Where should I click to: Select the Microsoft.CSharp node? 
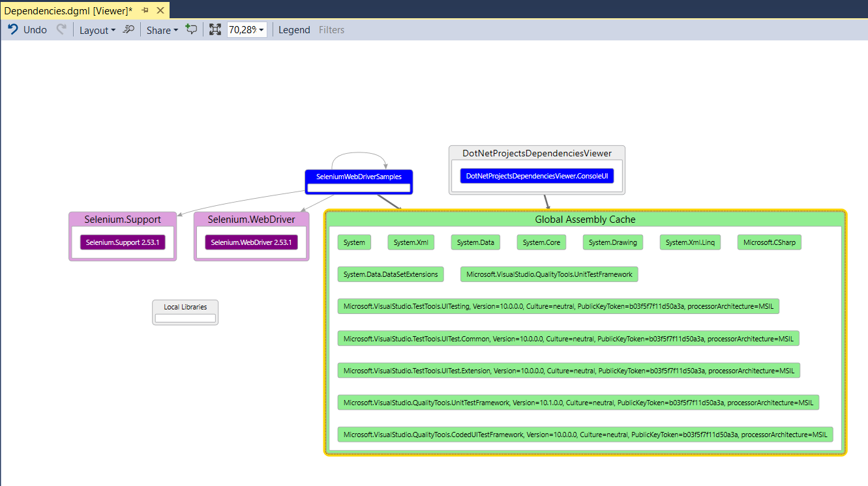click(x=770, y=242)
